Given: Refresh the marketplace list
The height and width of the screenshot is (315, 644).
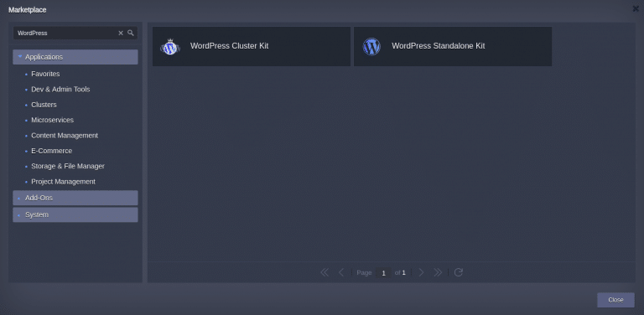Looking at the screenshot, I should (459, 272).
